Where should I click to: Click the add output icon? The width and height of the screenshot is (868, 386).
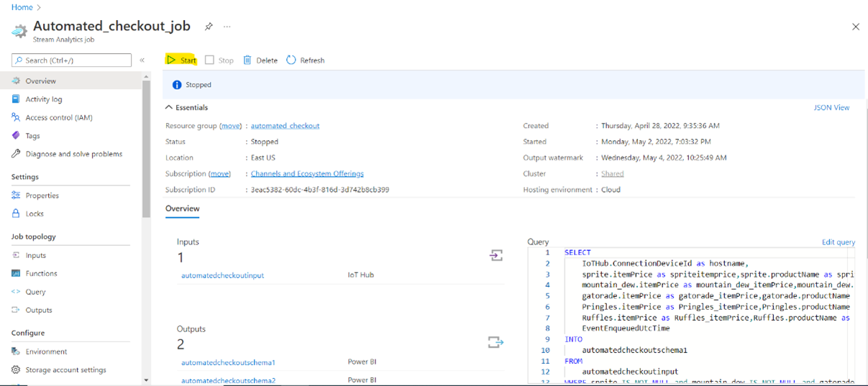(x=495, y=342)
